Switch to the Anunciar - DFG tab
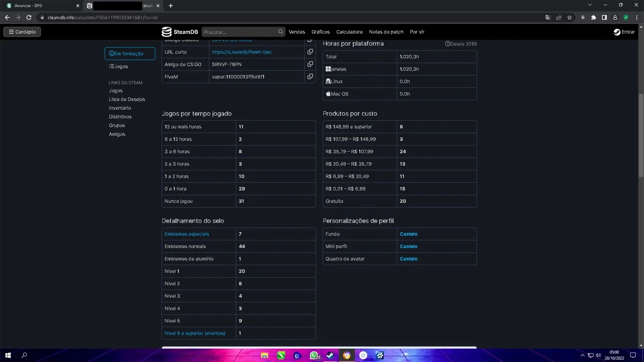The height and width of the screenshot is (362, 644). 41,6
